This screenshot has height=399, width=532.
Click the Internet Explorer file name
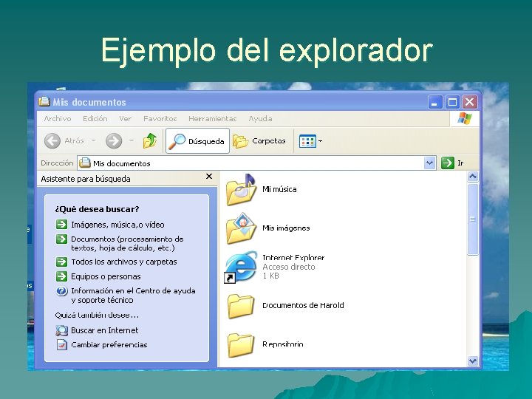tap(293, 258)
